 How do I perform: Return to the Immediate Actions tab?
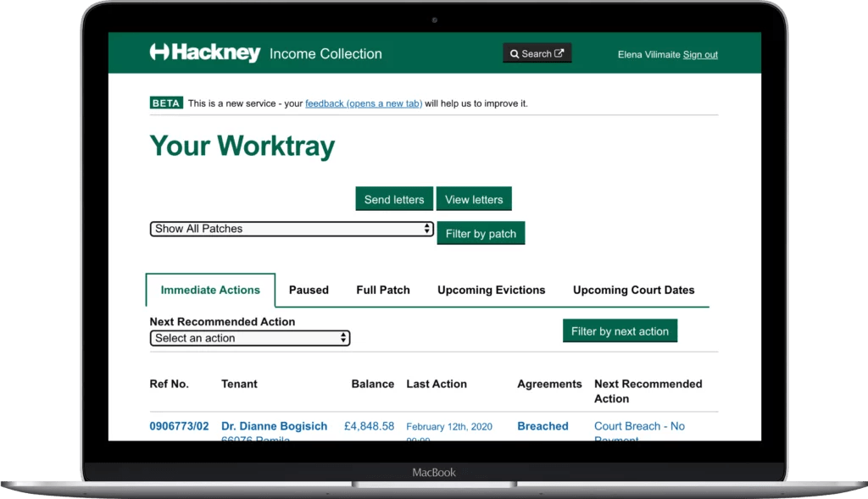(x=209, y=290)
